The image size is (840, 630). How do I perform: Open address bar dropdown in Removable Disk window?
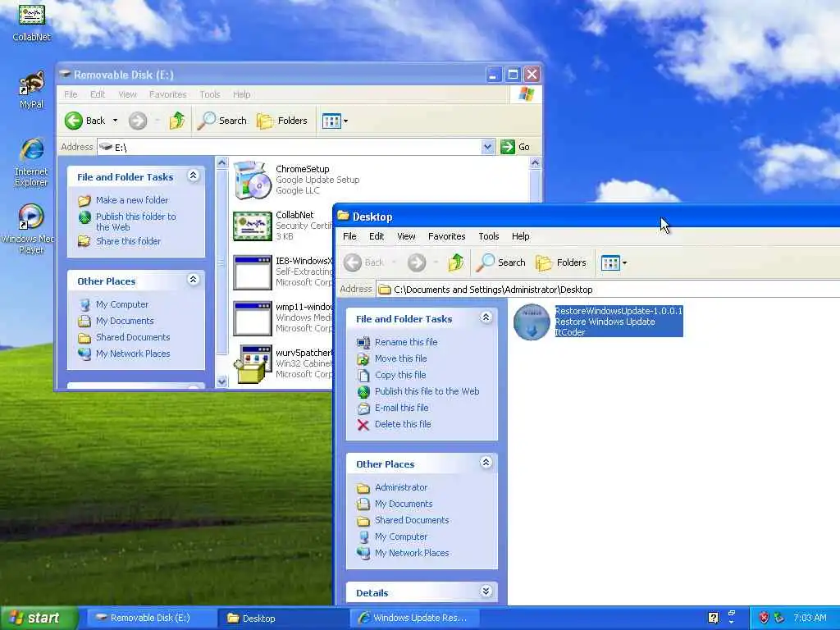487,147
